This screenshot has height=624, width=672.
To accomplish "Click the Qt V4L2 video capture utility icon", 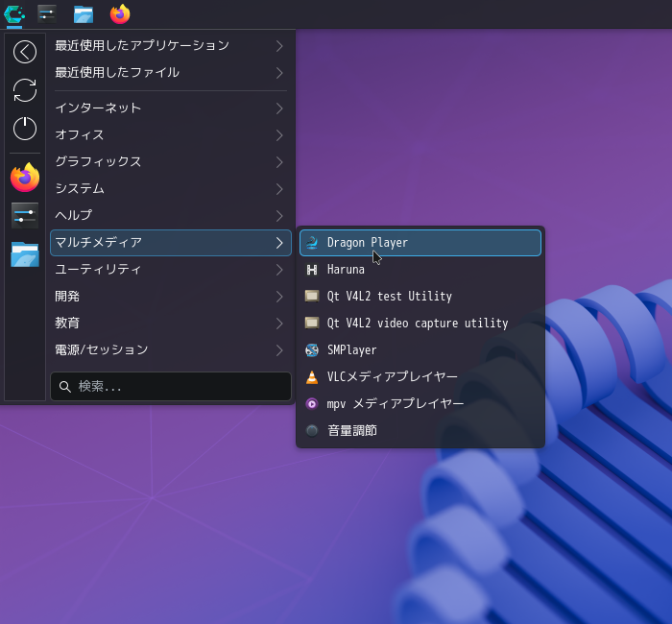I will pos(312,323).
